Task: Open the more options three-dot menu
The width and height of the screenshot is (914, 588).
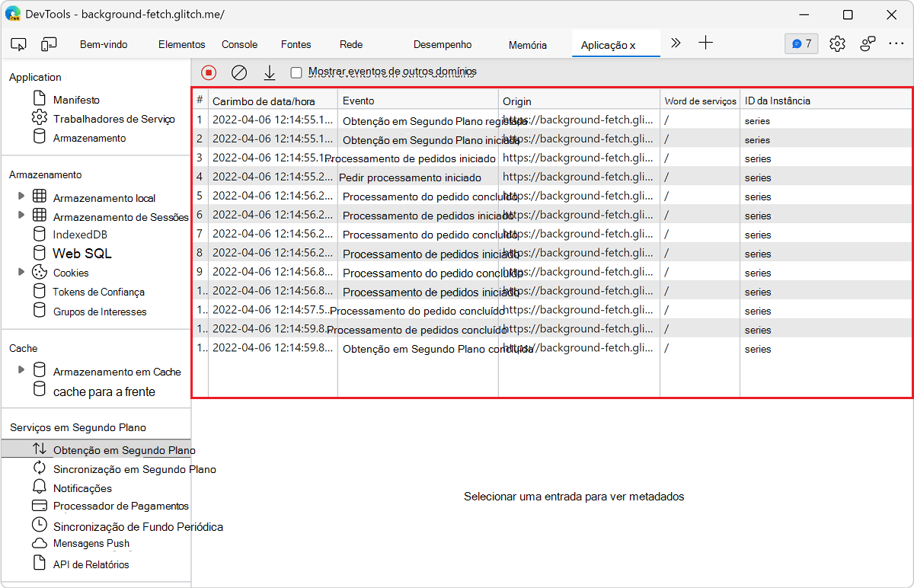Action: pos(896,43)
